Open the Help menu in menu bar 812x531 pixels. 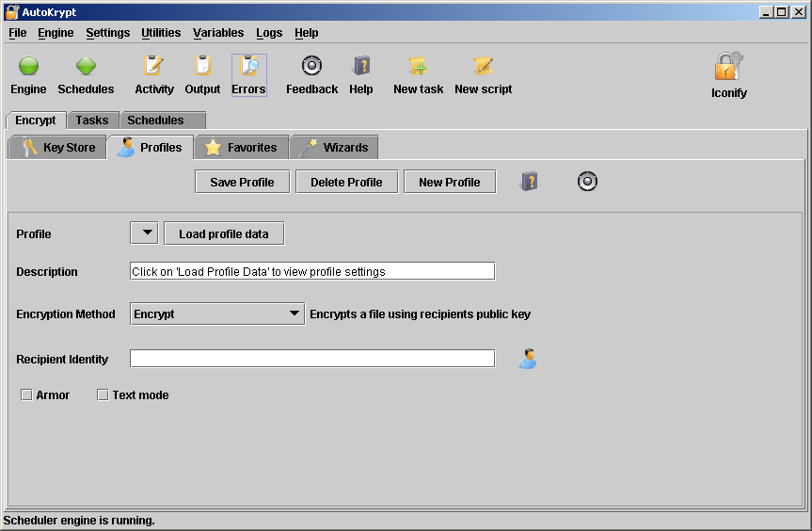point(307,33)
